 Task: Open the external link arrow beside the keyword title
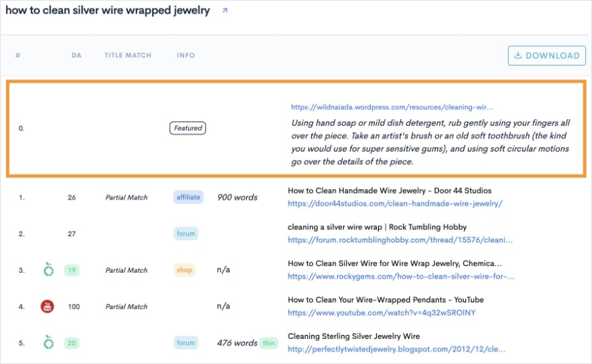tap(225, 11)
